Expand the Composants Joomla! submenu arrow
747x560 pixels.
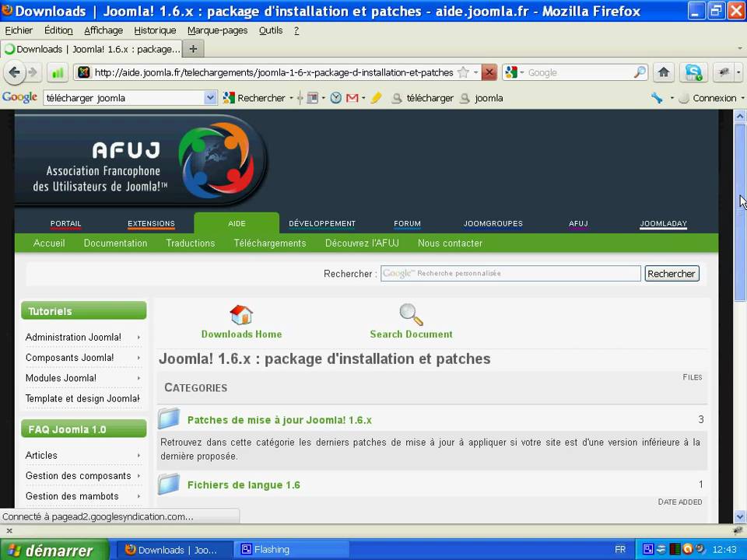[x=139, y=358]
